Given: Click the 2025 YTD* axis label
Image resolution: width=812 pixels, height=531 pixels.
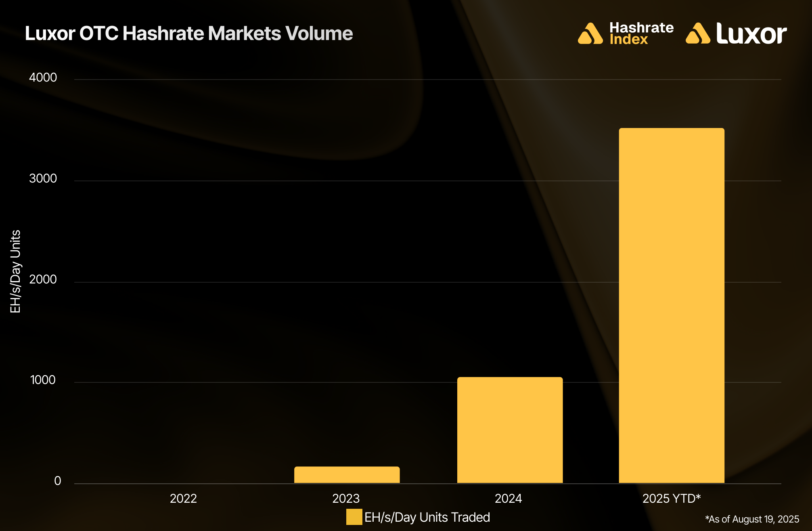Looking at the screenshot, I should 671,499.
